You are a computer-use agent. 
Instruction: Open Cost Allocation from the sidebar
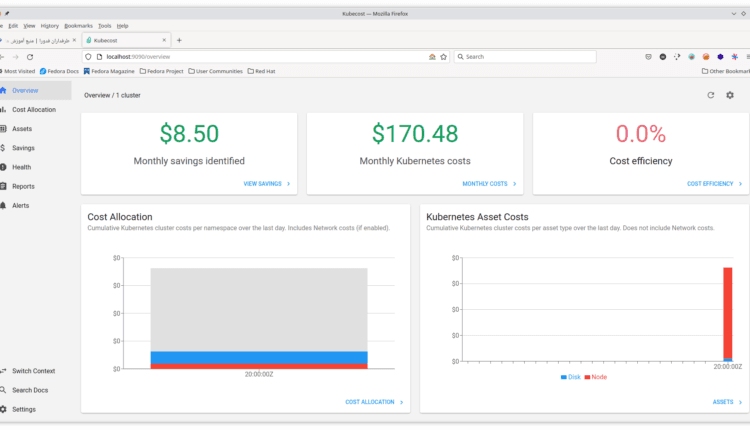pyautogui.click(x=34, y=109)
